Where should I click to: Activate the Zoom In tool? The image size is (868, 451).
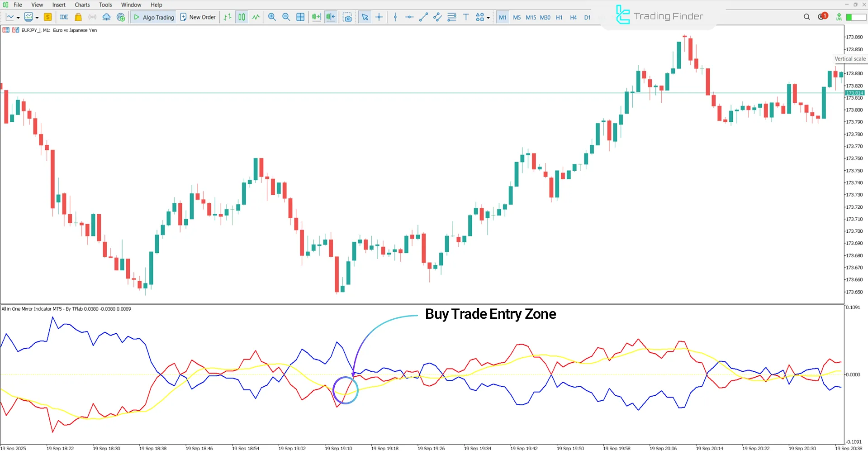coord(272,17)
